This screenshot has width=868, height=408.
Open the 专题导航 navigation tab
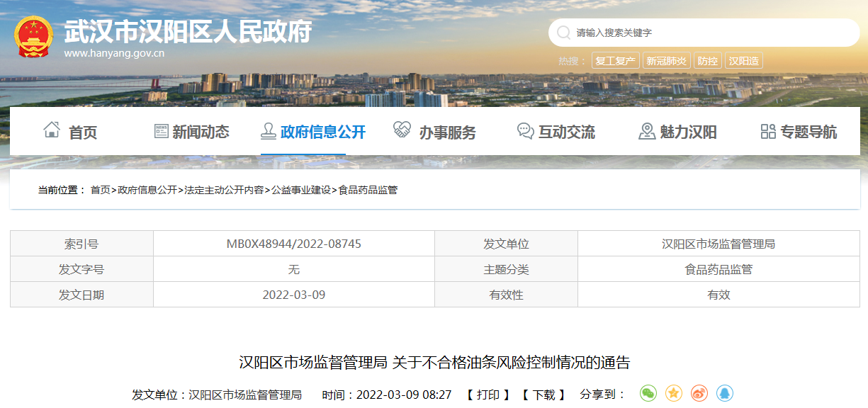(x=808, y=132)
